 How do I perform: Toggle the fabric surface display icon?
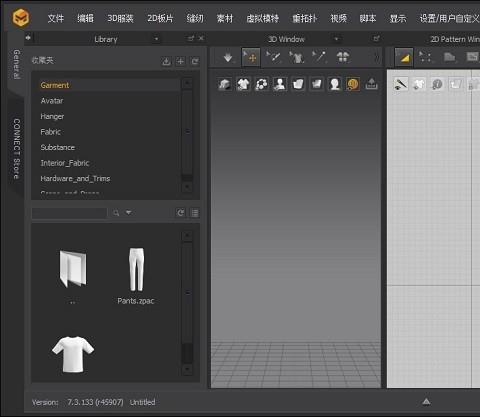(316, 84)
